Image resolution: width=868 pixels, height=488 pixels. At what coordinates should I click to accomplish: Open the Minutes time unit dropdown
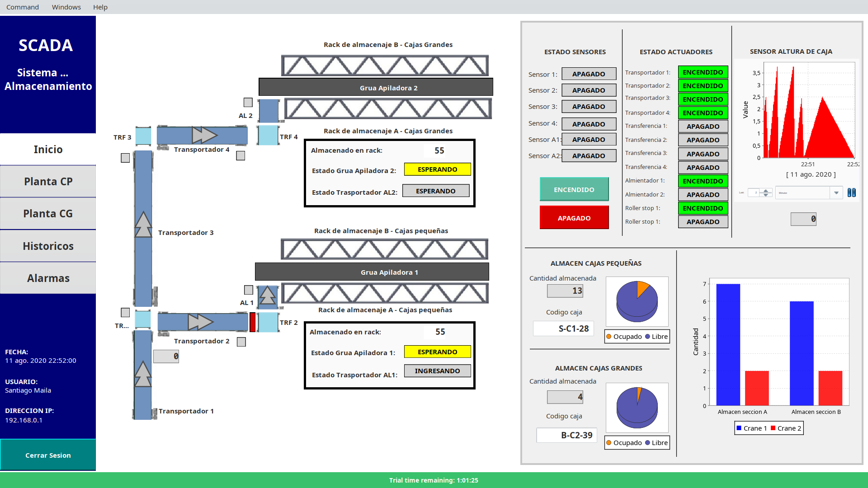(836, 193)
